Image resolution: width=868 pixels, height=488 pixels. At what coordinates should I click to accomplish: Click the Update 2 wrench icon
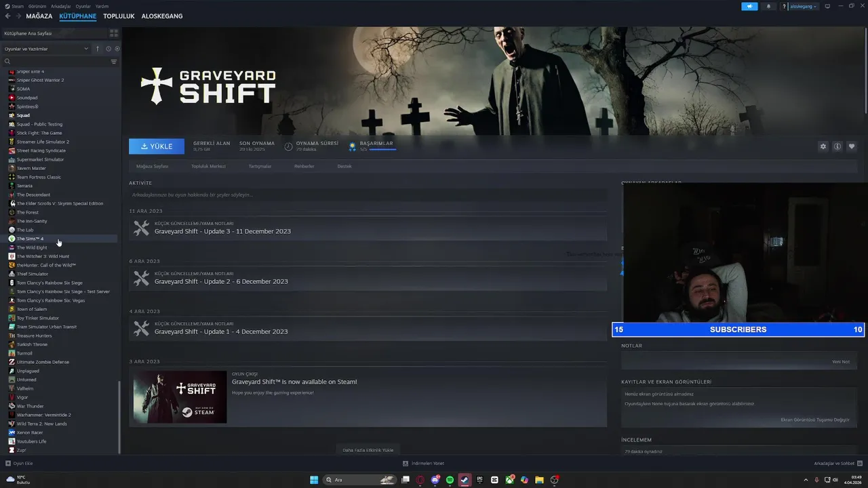click(x=141, y=279)
